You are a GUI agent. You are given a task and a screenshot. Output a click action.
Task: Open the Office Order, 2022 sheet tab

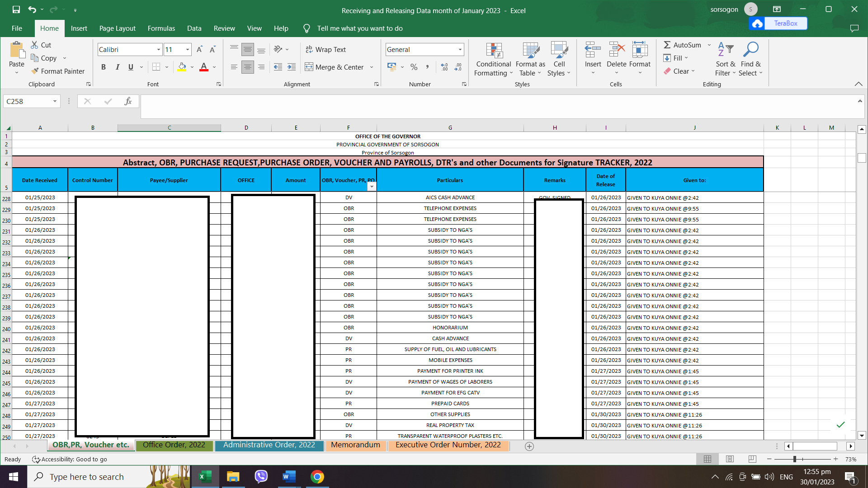174,445
